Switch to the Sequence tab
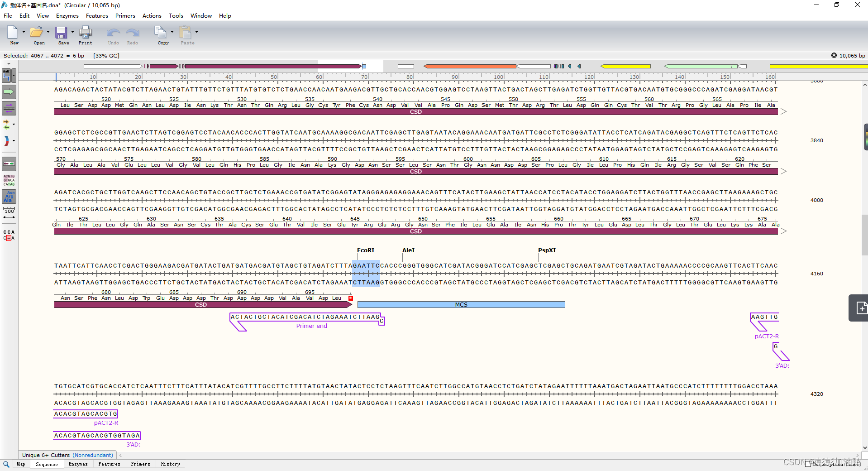 47,464
